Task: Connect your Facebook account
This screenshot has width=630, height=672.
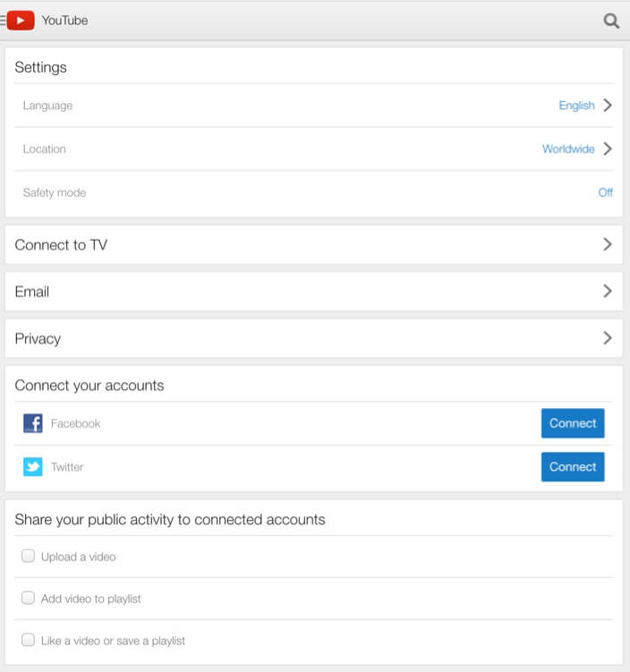Action: click(573, 423)
